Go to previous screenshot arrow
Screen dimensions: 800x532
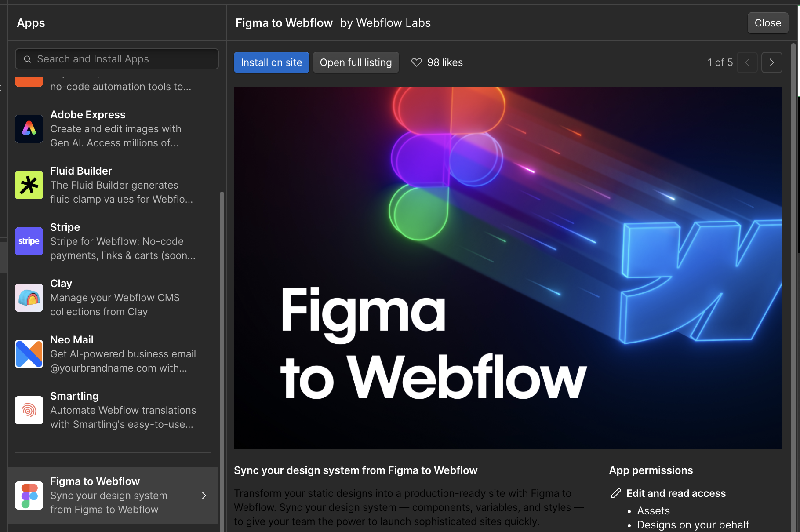tap(747, 62)
